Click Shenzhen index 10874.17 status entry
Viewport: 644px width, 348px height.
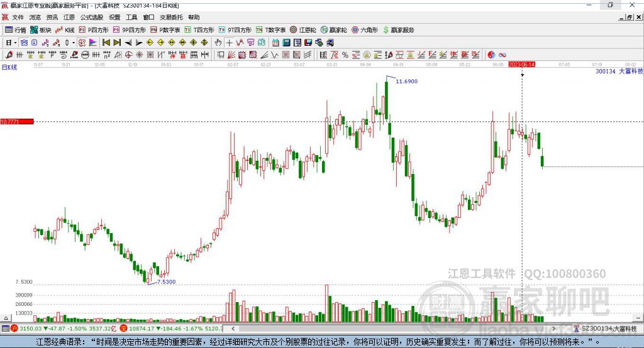coord(171,329)
